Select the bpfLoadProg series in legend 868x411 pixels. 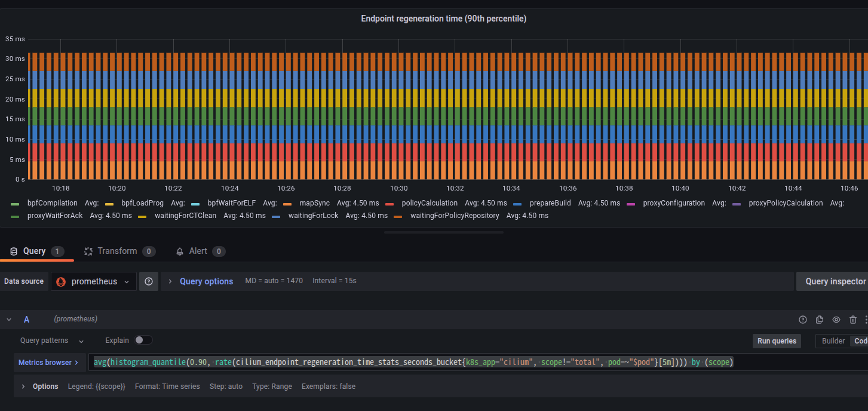tap(142, 203)
